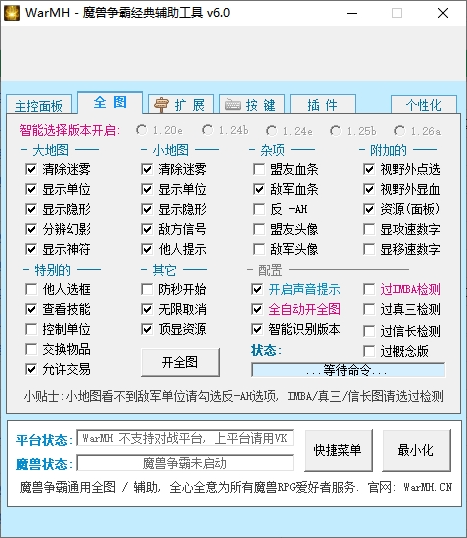Minimize the WarMH window
The width and height of the screenshot is (467, 538).
(x=352, y=13)
